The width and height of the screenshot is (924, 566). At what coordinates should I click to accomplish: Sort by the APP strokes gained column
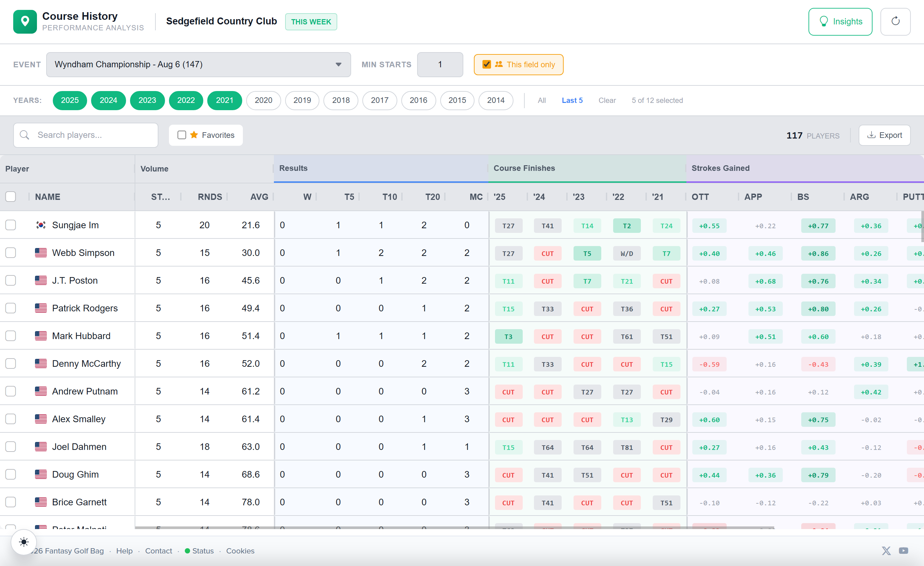pos(753,197)
